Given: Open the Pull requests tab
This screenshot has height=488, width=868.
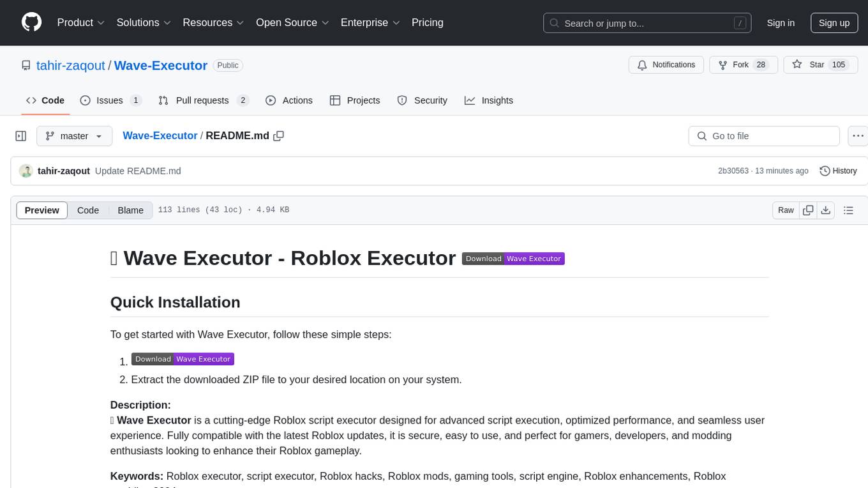Looking at the screenshot, I should tap(204, 100).
